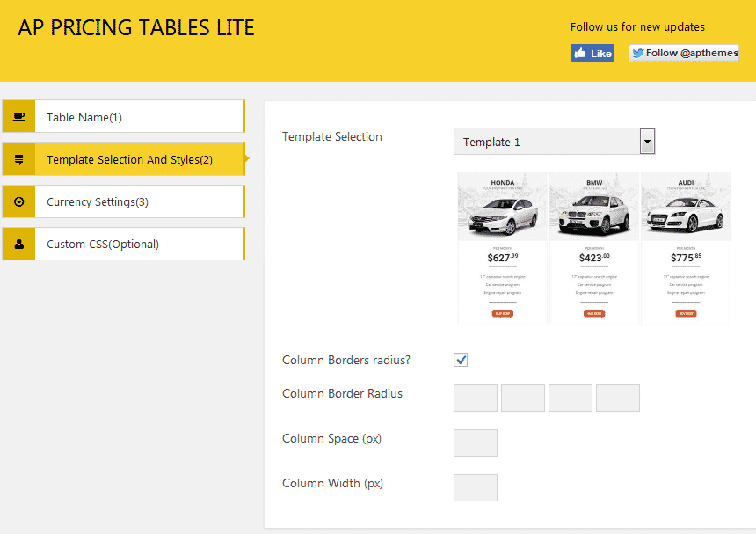The image size is (756, 534).
Task: Open the Template Selection dropdown arrow
Action: 647,142
